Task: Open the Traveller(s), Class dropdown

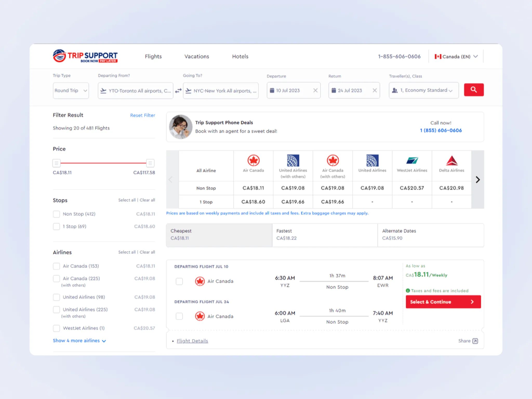Action: point(423,90)
